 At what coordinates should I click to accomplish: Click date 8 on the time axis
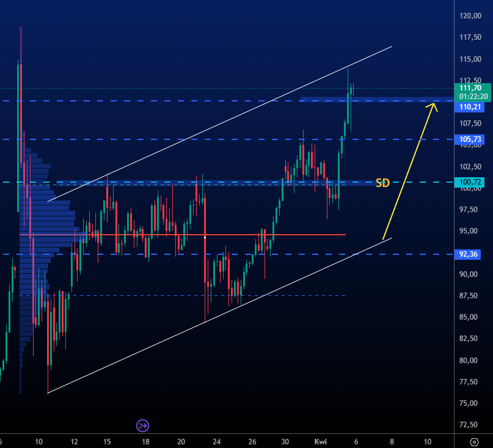tap(392, 442)
